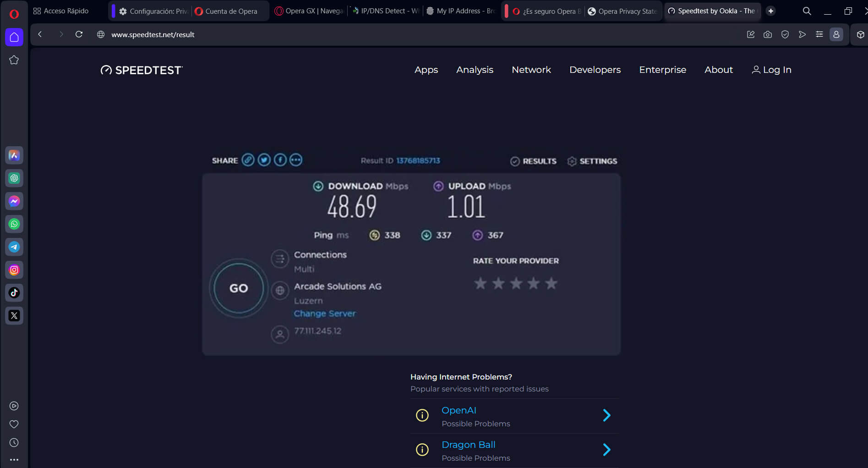Screen dimensions: 868x468
Task: Open sidebar three-dot setup menu
Action: [x=14, y=459]
